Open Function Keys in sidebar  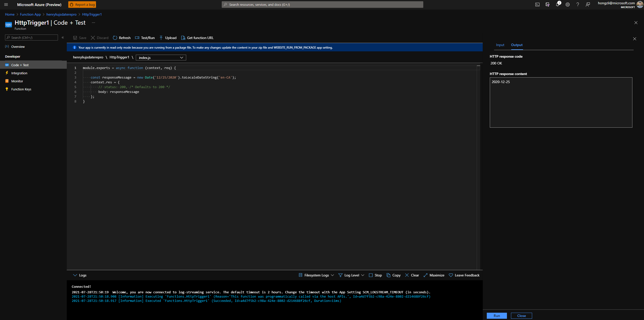coord(21,89)
